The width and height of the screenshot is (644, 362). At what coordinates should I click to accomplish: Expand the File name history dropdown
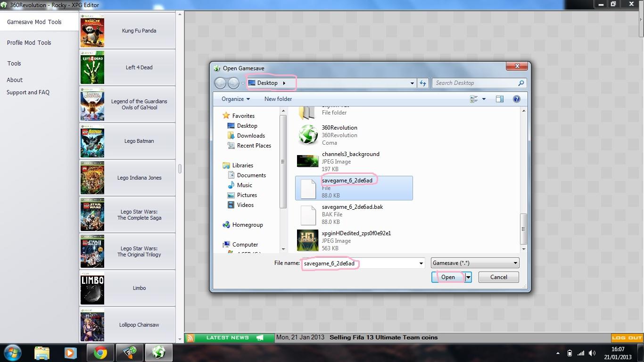(x=421, y=263)
